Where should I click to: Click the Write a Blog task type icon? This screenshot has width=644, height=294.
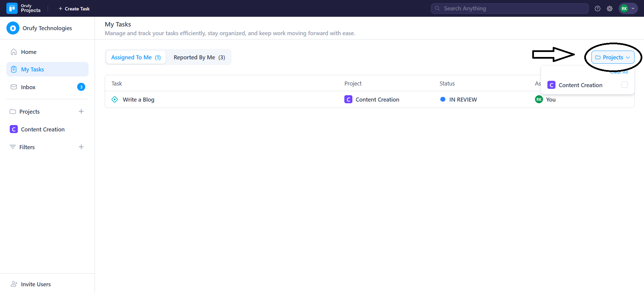(115, 100)
